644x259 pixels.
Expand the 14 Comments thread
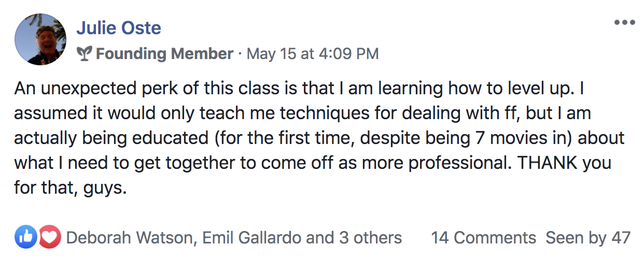[x=484, y=238]
